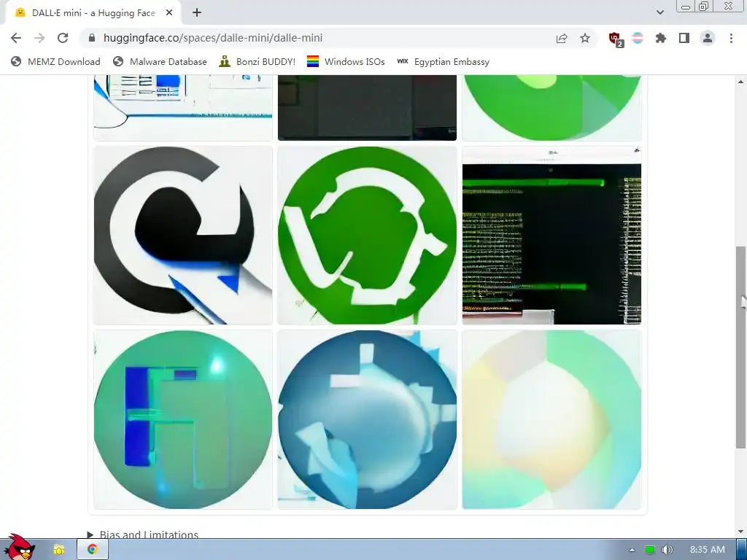Toggle the Chrome side panel
This screenshot has height=560, width=747.
coord(684,38)
